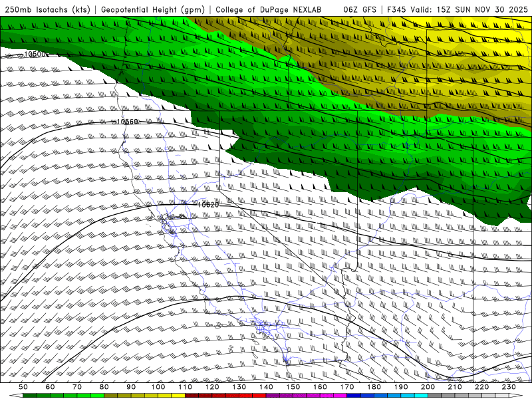
Task: Click the 230 value on the color scale
Action: (x=509, y=387)
